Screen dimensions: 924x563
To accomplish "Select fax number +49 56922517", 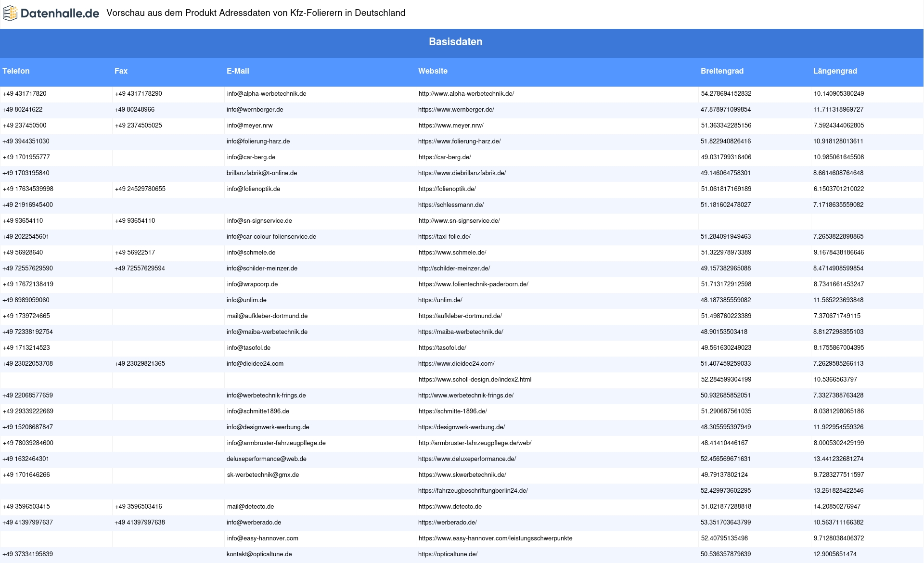I will [135, 253].
